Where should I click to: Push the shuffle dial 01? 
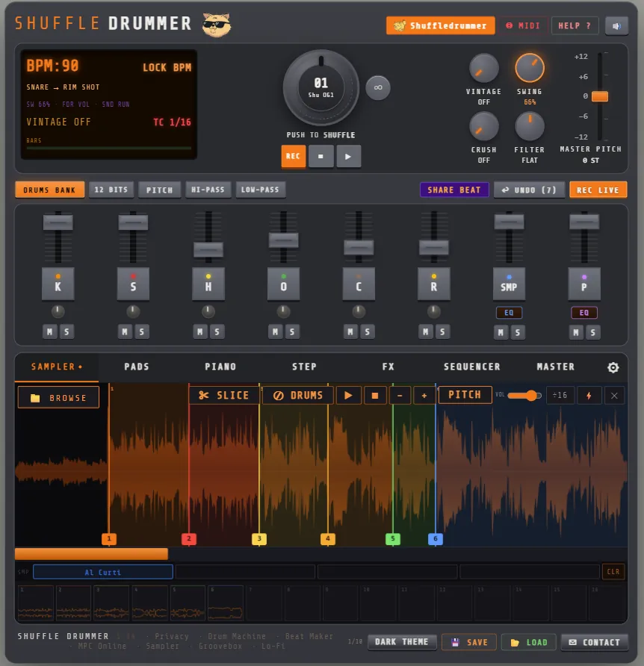[321, 87]
